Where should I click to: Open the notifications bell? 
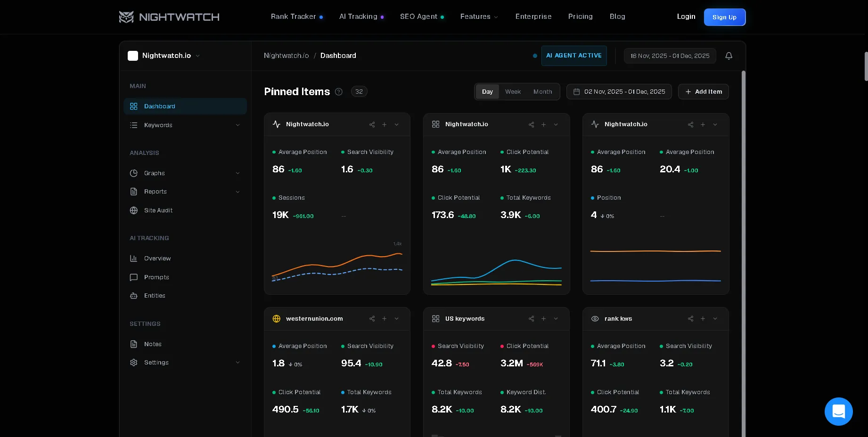(x=729, y=56)
